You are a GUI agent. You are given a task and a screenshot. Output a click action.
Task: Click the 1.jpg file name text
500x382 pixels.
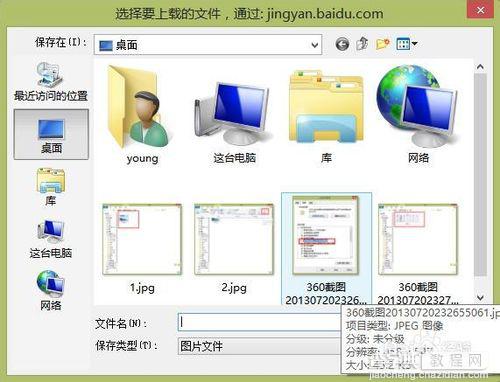pos(142,287)
